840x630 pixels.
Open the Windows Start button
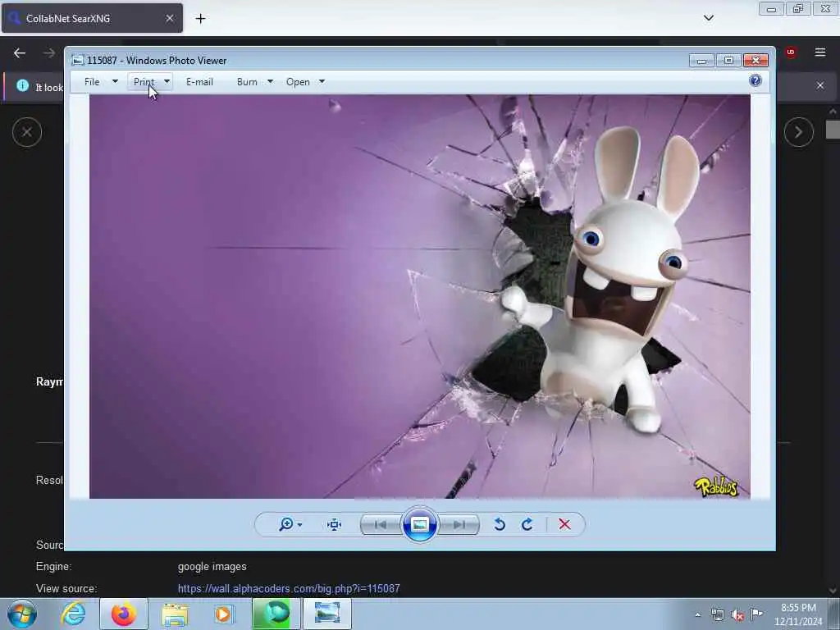22,614
